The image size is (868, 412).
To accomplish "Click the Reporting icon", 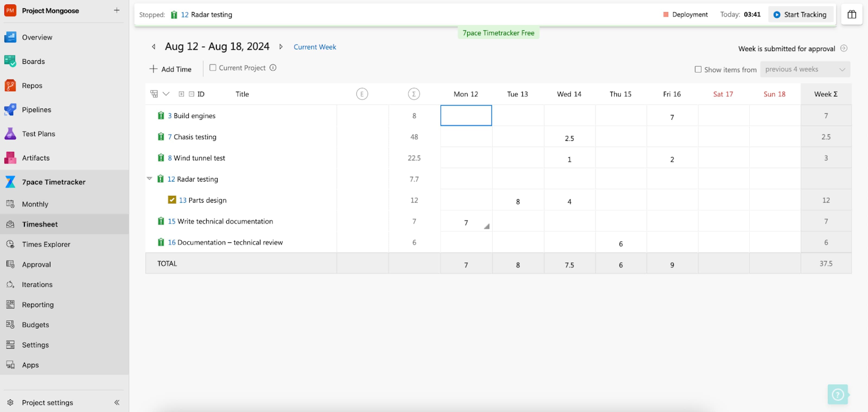I will (x=11, y=305).
